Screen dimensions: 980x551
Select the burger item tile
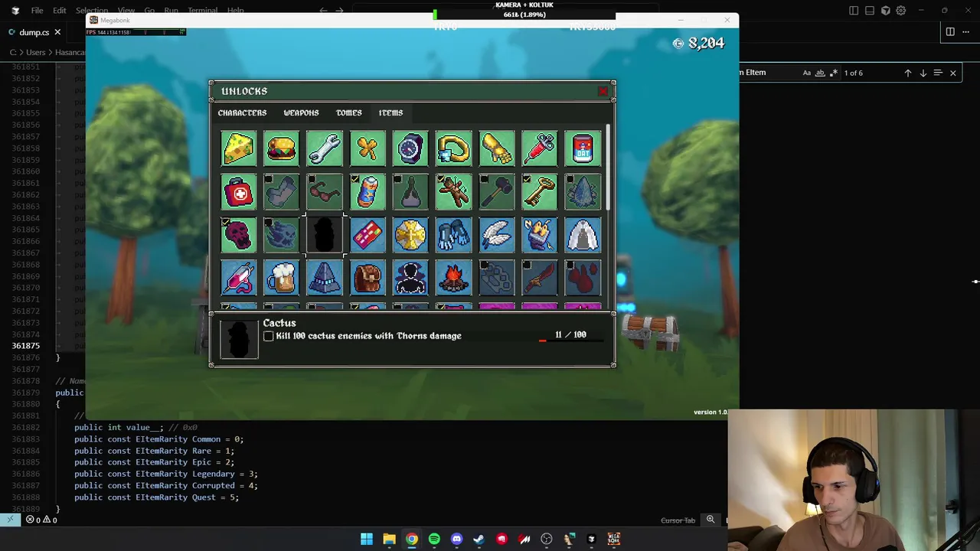coord(282,148)
